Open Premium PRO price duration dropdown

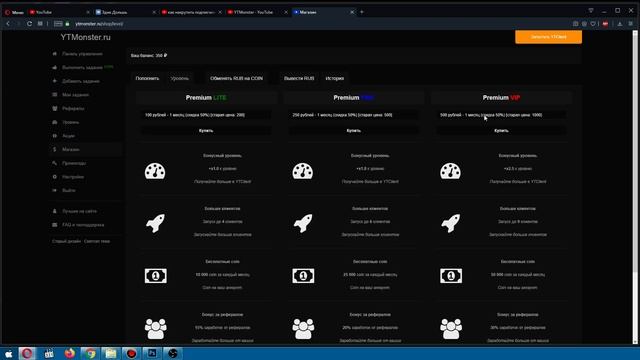pos(353,115)
